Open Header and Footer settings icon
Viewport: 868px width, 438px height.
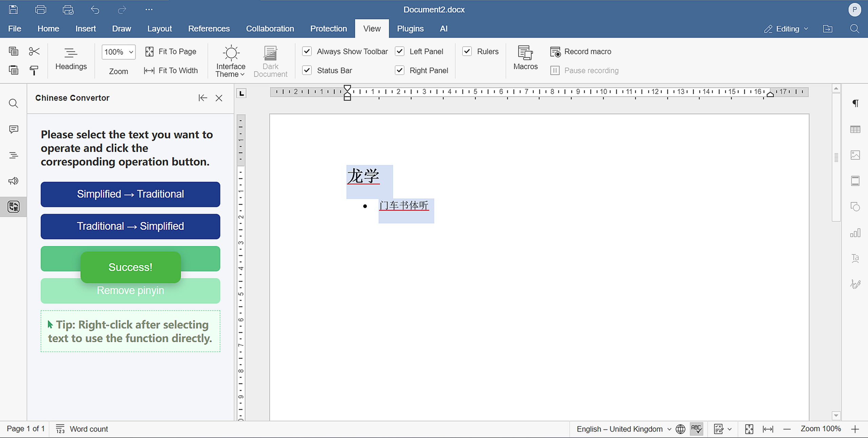[x=855, y=181]
